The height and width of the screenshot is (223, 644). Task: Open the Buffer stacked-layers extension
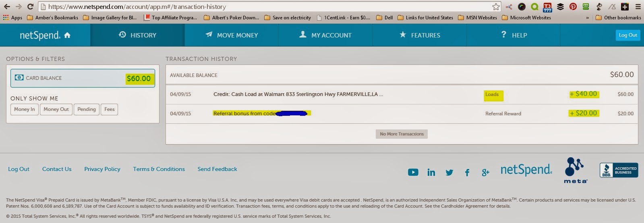tap(560, 6)
